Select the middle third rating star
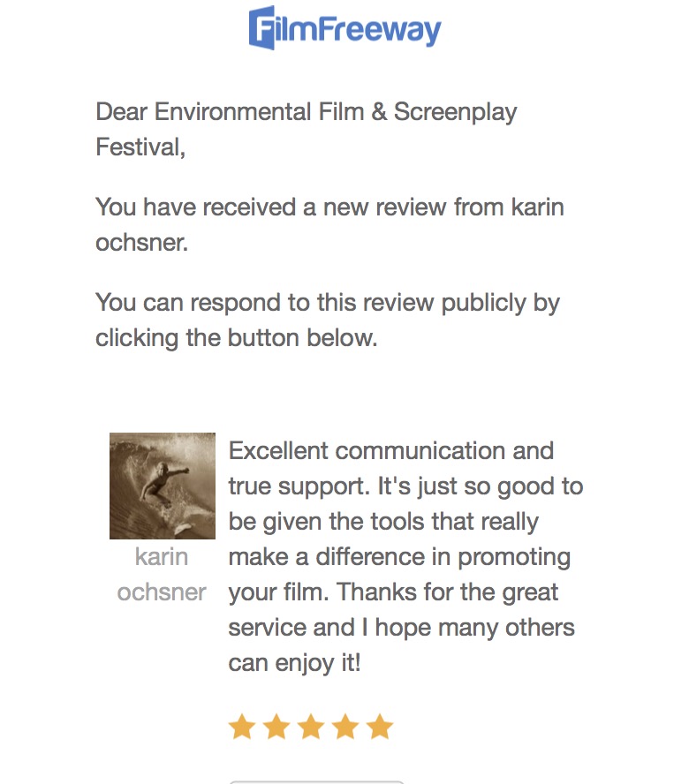Viewport: 689px width, 784px height. 311,727
